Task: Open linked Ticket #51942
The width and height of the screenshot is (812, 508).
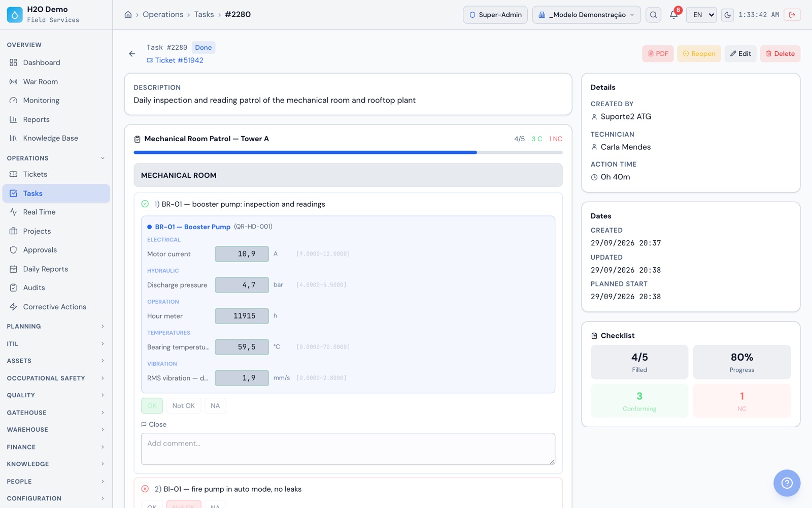Action: pyautogui.click(x=175, y=60)
